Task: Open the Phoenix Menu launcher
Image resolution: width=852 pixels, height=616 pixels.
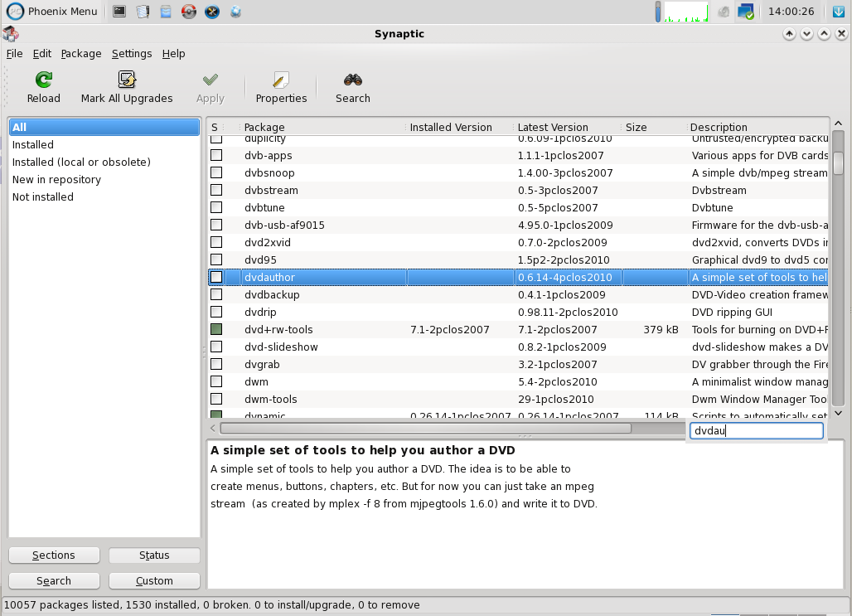Action: tap(52, 12)
